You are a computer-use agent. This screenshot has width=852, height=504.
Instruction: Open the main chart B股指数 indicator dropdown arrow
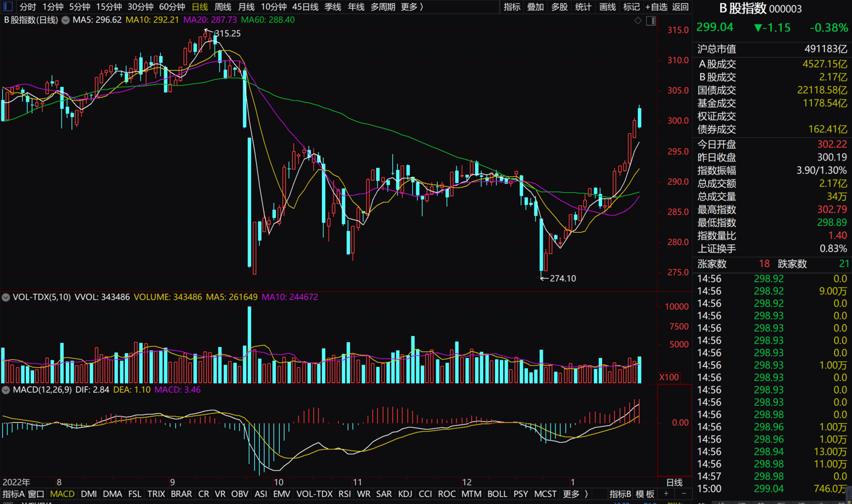(65, 20)
